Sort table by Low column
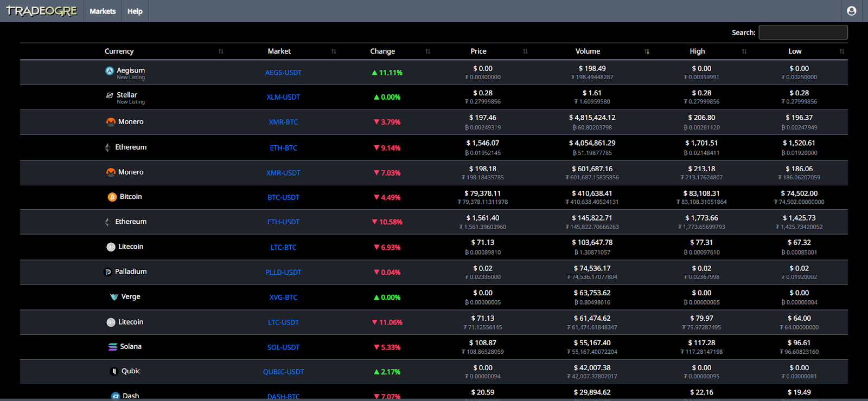868x401 pixels. tap(795, 51)
